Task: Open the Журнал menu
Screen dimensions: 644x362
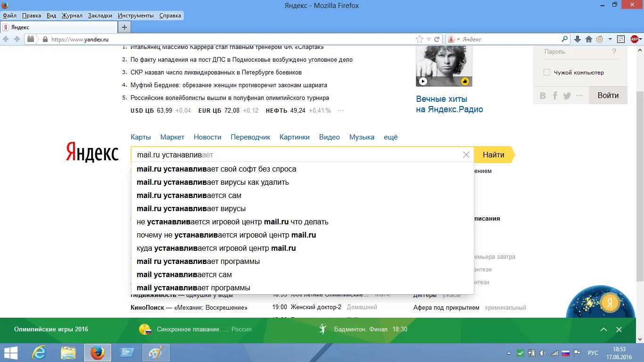Action: tap(72, 16)
